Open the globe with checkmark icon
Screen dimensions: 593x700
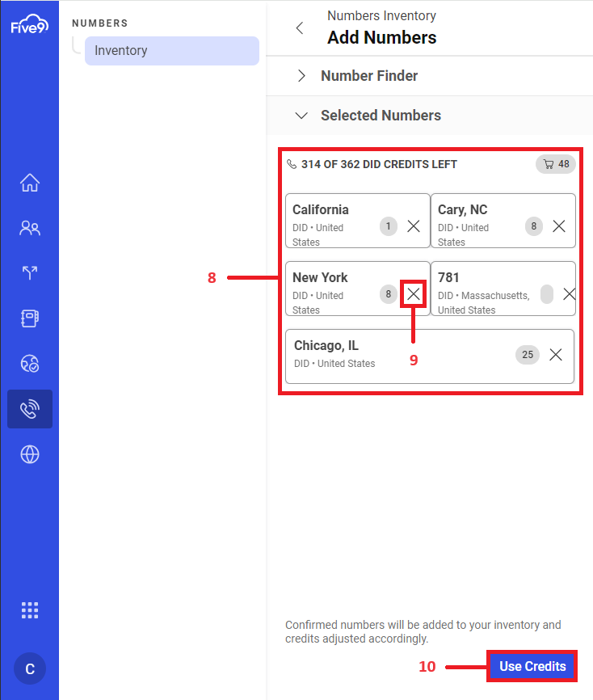30,364
